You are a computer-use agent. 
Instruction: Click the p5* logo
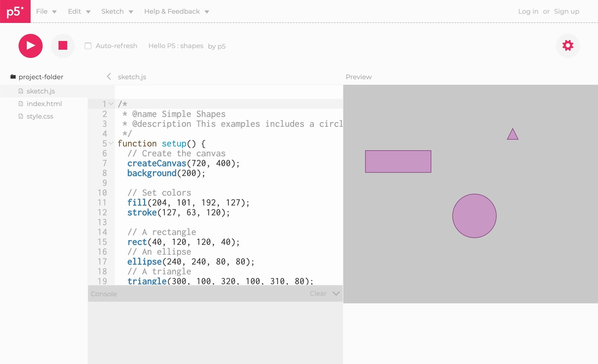[x=15, y=11]
